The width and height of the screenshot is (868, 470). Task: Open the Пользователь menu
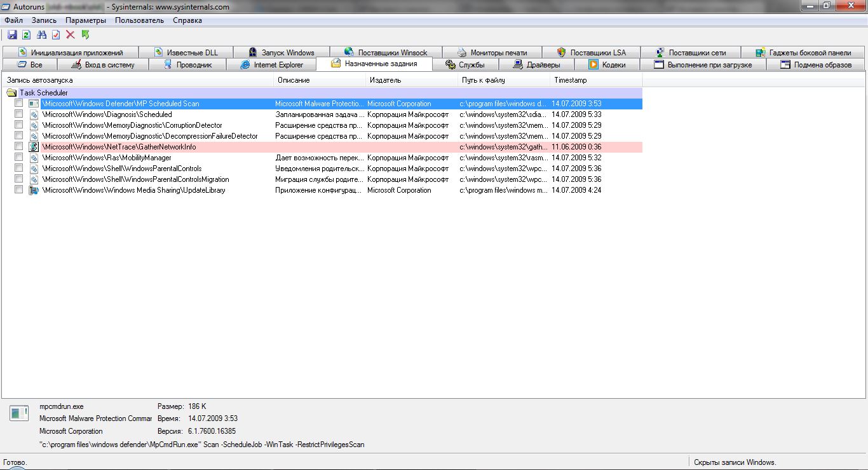[x=139, y=20]
